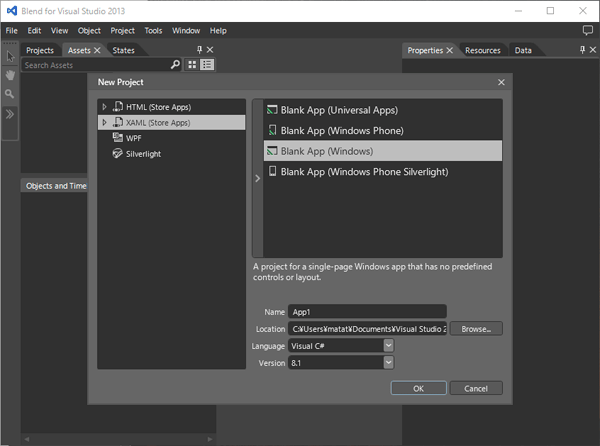Open the Language dropdown arrow
The image size is (600, 446).
(388, 345)
